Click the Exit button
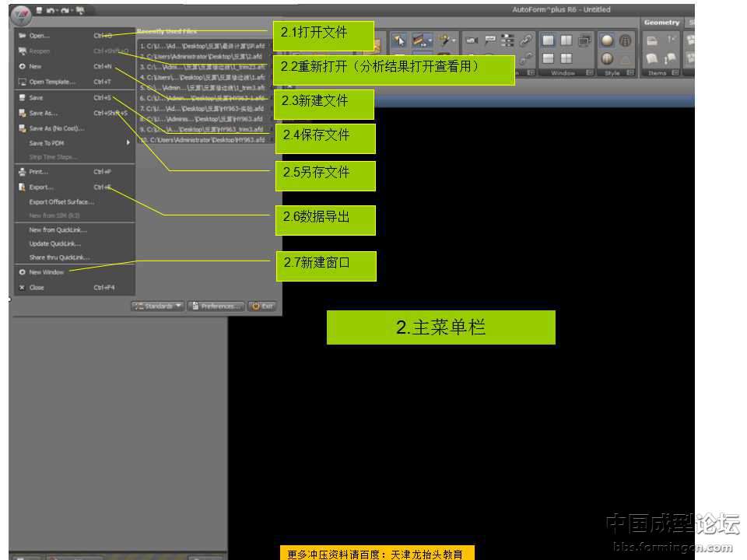Viewport: 747px width, 560px height. (262, 306)
